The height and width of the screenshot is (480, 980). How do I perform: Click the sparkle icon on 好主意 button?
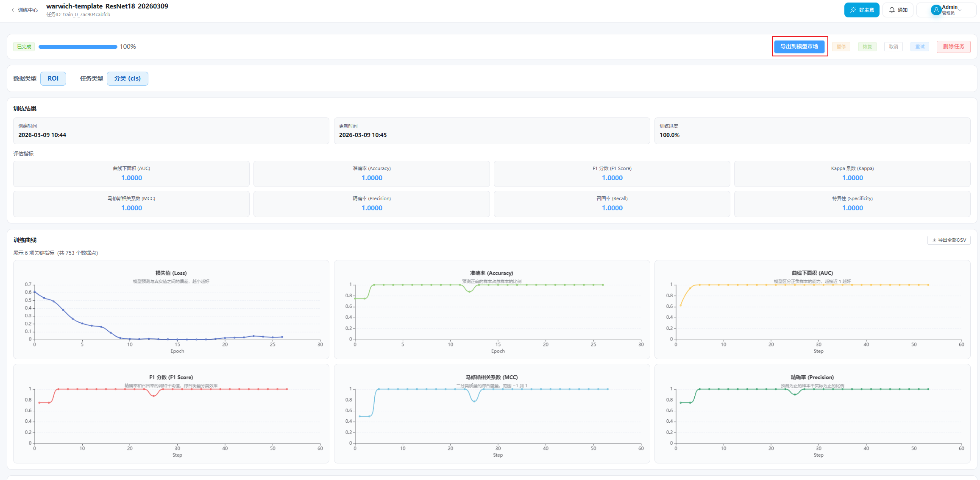point(853,10)
